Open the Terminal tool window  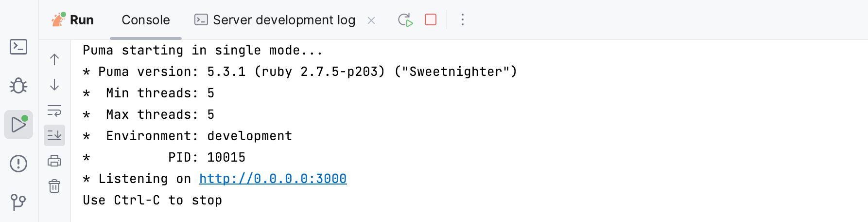point(18,47)
